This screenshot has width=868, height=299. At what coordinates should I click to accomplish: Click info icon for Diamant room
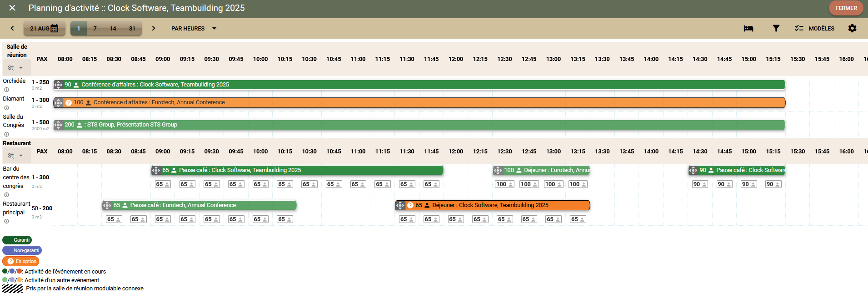click(6, 108)
